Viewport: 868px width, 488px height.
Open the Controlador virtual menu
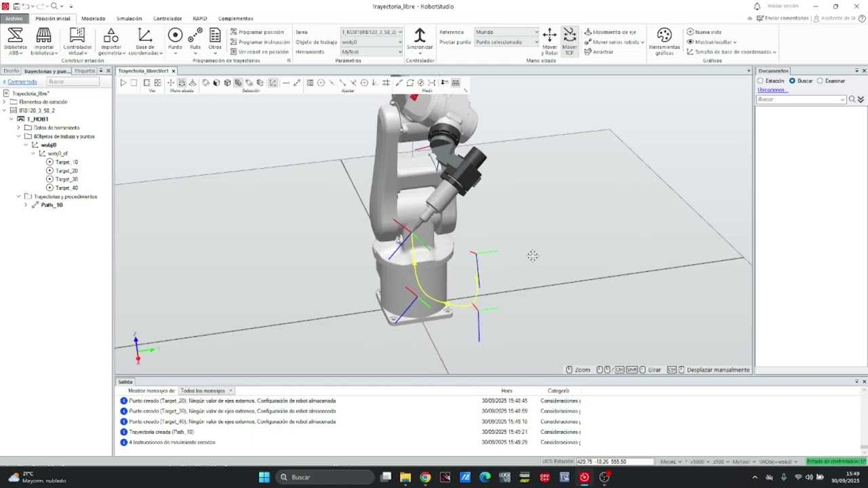pos(77,41)
